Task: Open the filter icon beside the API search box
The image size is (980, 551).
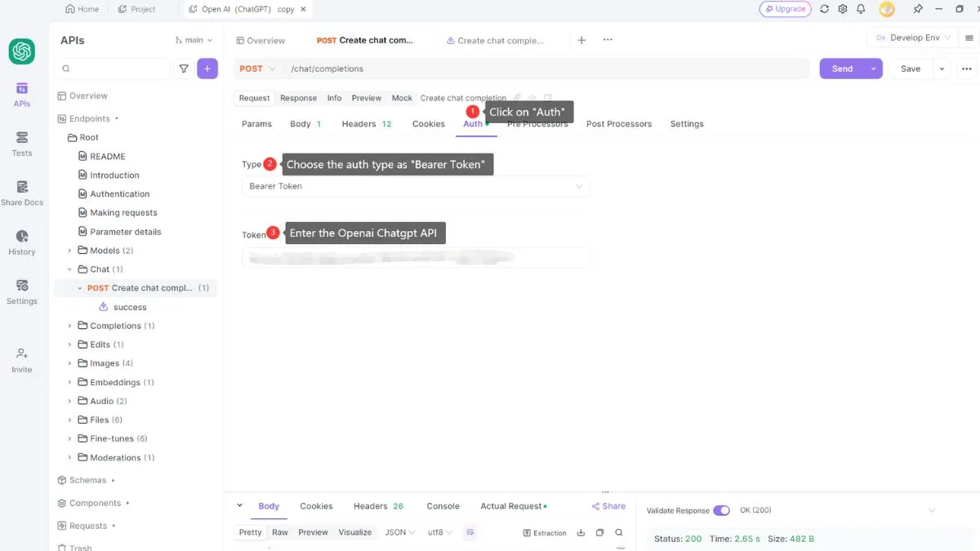Action: (x=184, y=69)
